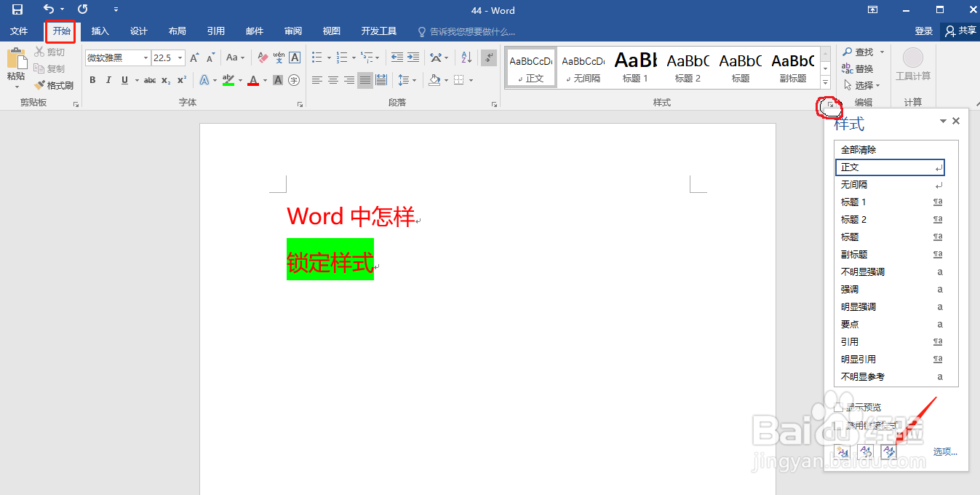Image resolution: width=980 pixels, height=495 pixels.
Task: Switch to the Insert (插入) tab
Action: 100,31
